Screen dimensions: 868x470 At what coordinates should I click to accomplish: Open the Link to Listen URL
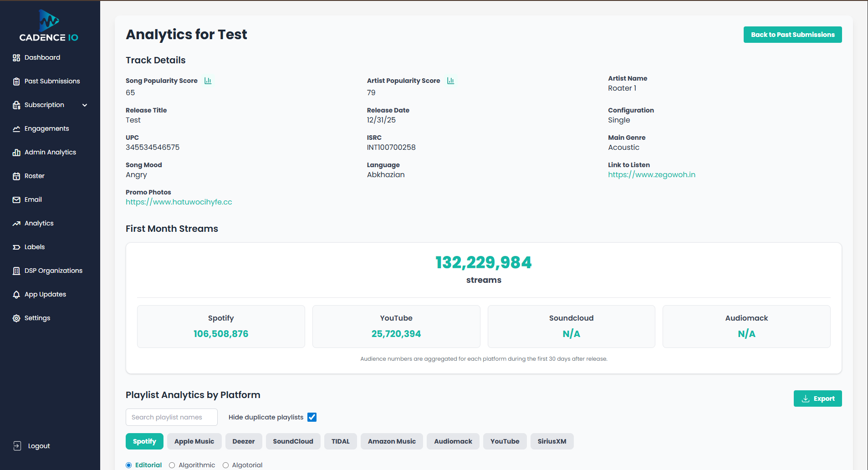tap(652, 175)
